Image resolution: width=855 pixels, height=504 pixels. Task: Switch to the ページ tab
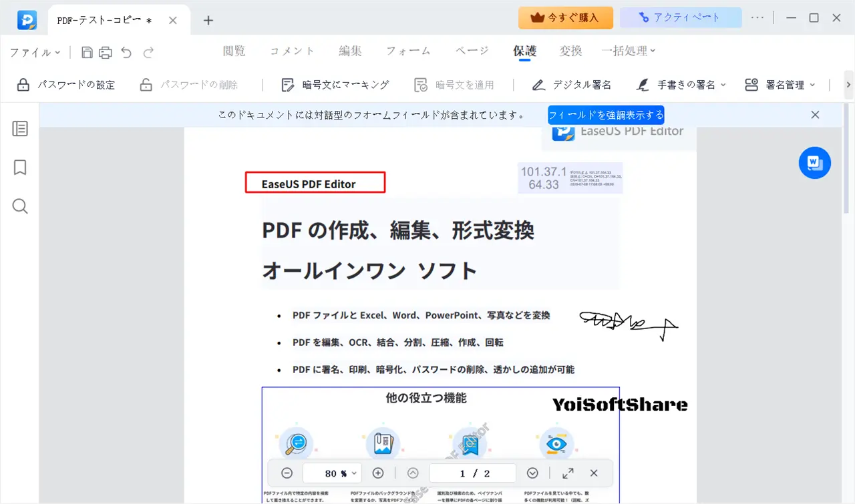tap(472, 51)
